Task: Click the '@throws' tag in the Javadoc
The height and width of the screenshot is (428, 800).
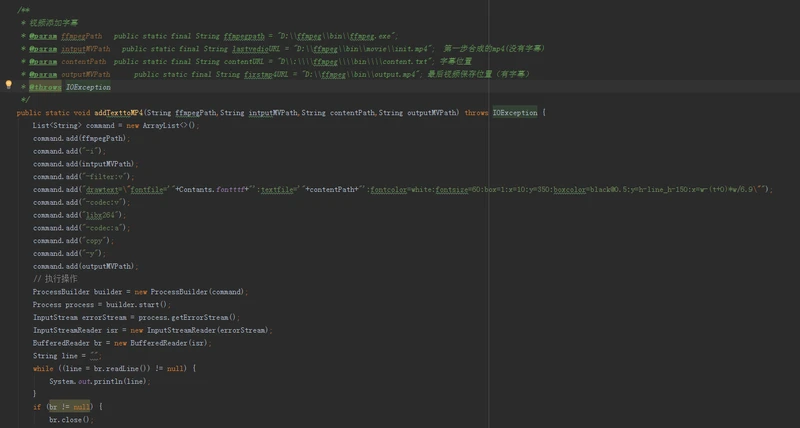Action: [x=45, y=87]
